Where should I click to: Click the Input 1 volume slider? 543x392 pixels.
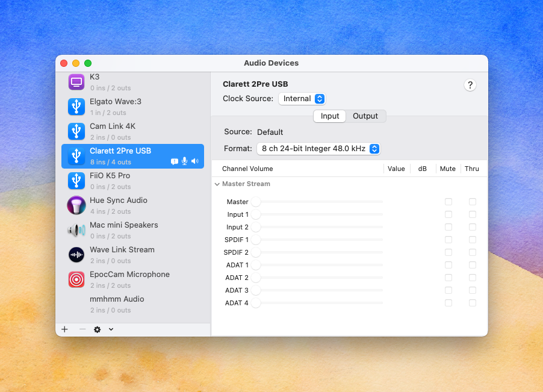pyautogui.click(x=317, y=214)
